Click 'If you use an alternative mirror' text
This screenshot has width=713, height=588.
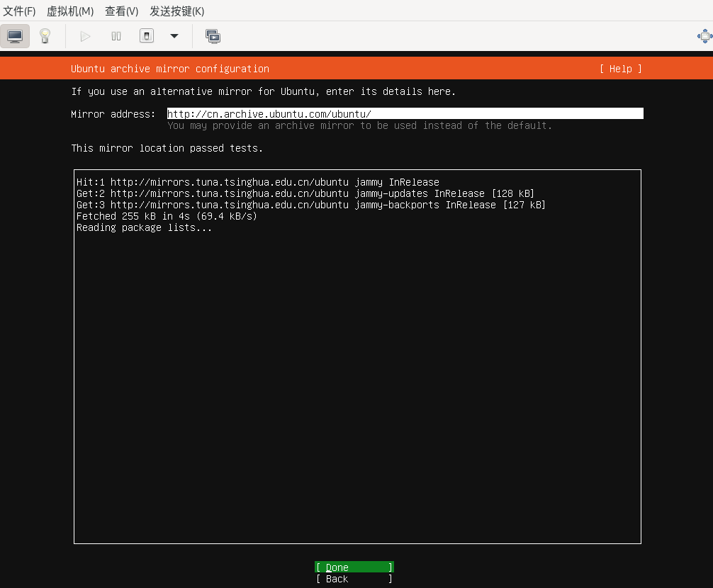coord(263,91)
